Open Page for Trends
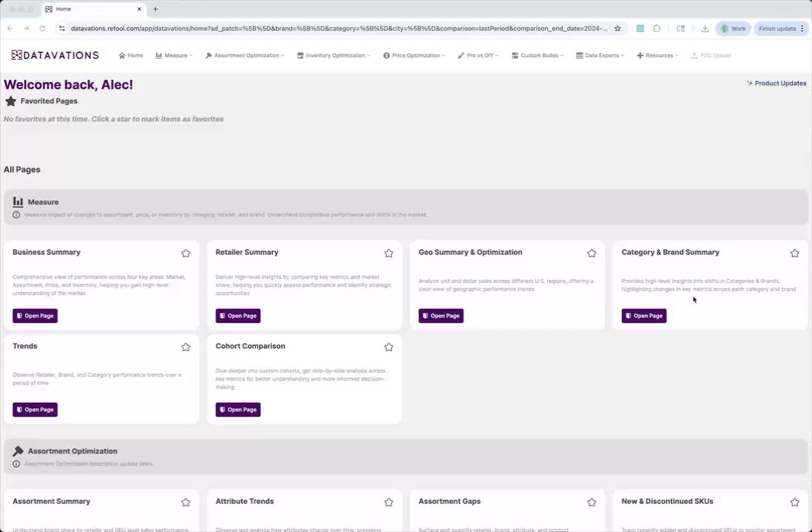The height and width of the screenshot is (532, 812). 35,409
